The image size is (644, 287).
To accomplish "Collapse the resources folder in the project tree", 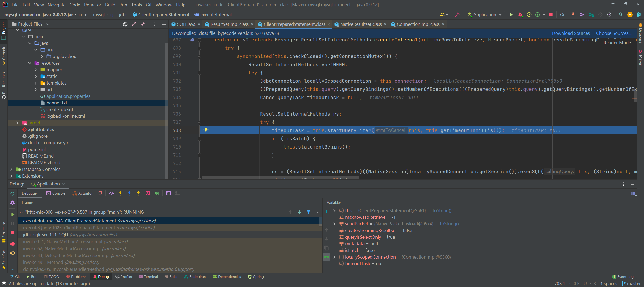I will click(30, 63).
